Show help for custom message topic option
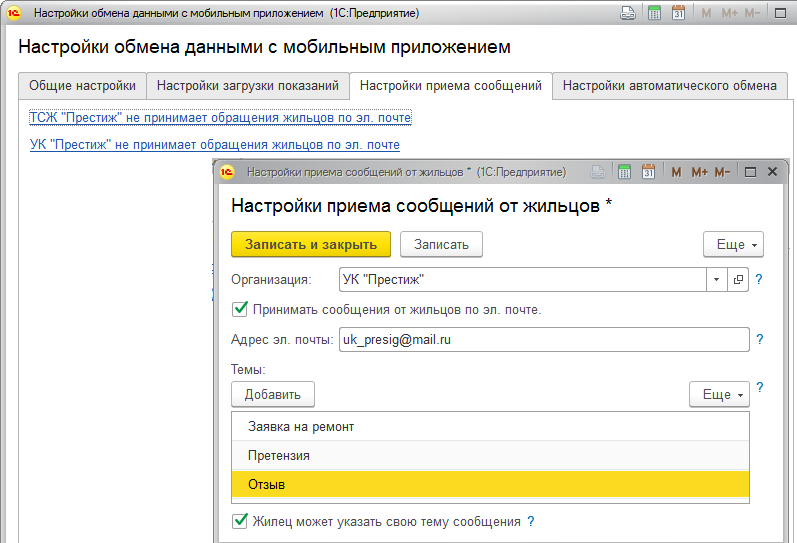 click(531, 521)
